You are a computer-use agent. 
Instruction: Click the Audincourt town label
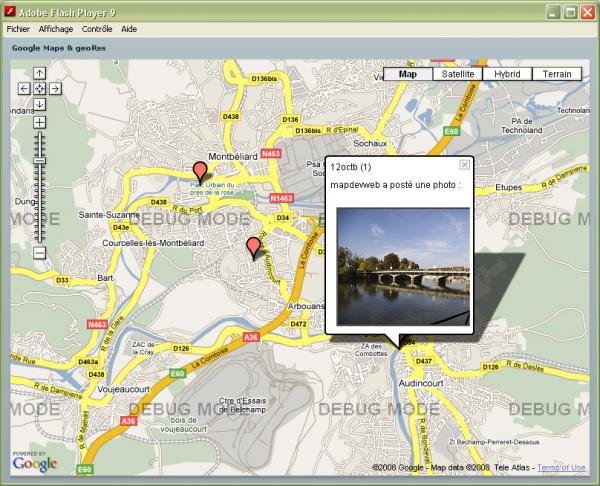421,383
